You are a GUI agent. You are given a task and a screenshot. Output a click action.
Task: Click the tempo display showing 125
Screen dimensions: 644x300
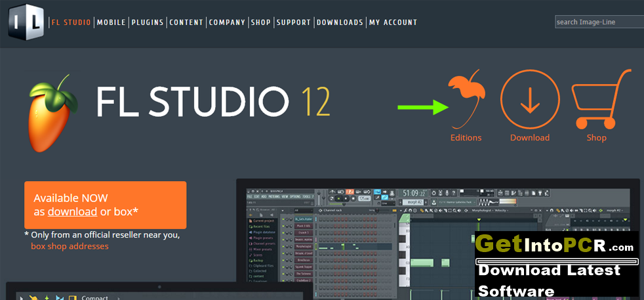[x=365, y=198]
